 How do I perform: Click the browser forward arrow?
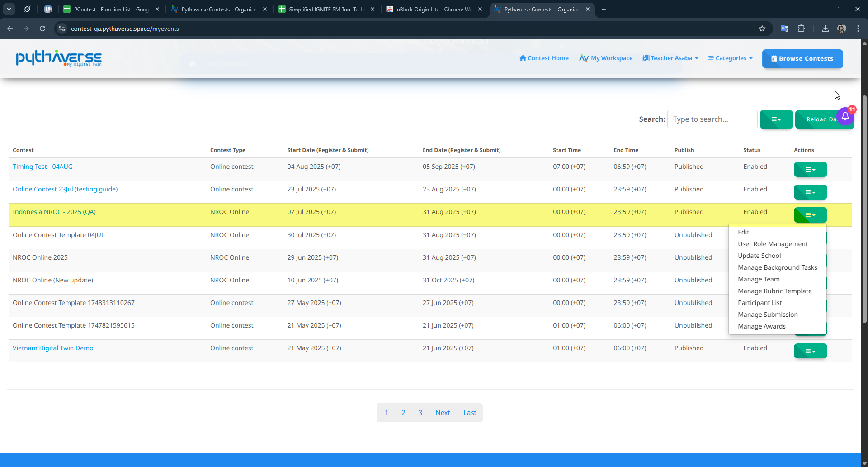coord(26,29)
